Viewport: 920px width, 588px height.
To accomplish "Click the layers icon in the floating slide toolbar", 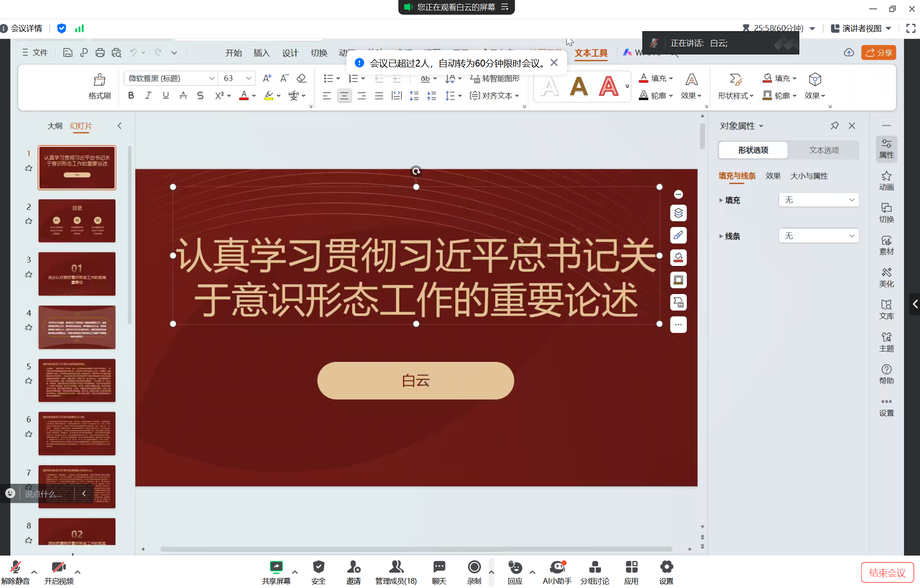I will (678, 213).
